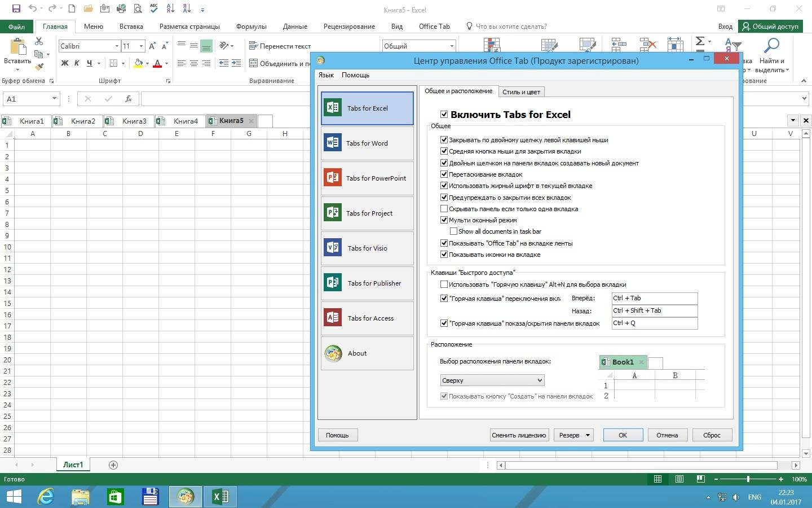Click the decrease font size icon

(165, 46)
